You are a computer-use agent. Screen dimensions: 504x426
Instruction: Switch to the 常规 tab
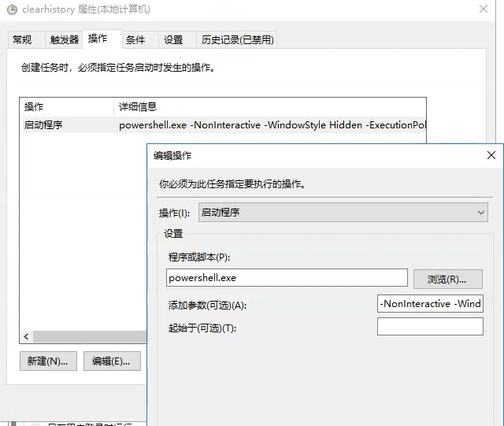tap(23, 40)
